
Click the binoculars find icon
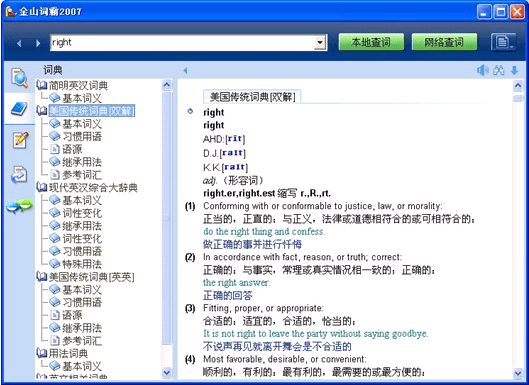(x=499, y=71)
